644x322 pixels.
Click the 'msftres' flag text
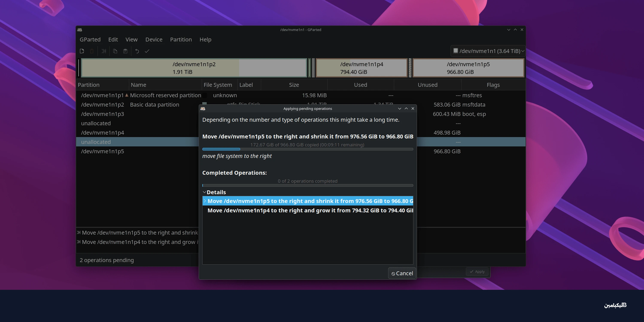(x=472, y=95)
